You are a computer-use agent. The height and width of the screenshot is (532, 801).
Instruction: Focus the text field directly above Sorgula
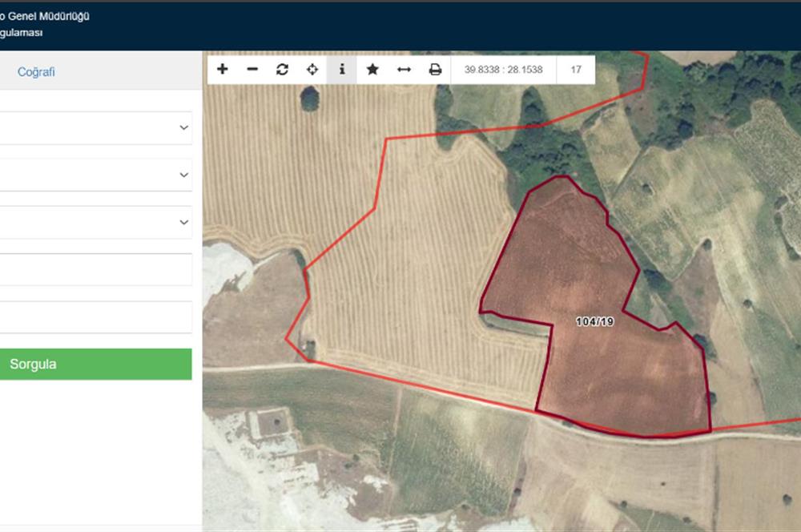(x=95, y=317)
